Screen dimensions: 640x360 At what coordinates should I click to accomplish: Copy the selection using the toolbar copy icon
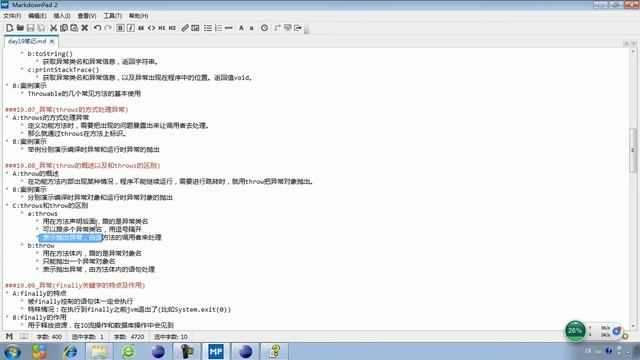(x=64, y=28)
